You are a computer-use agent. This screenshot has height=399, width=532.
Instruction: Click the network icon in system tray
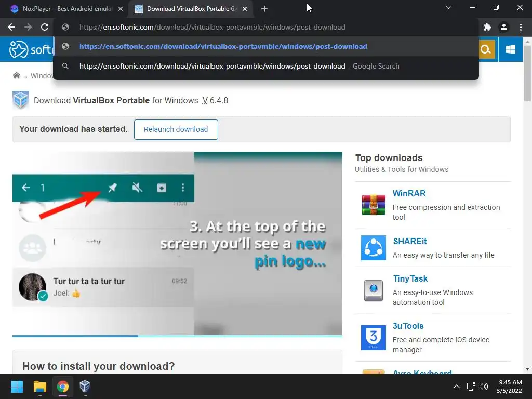tap(471, 387)
